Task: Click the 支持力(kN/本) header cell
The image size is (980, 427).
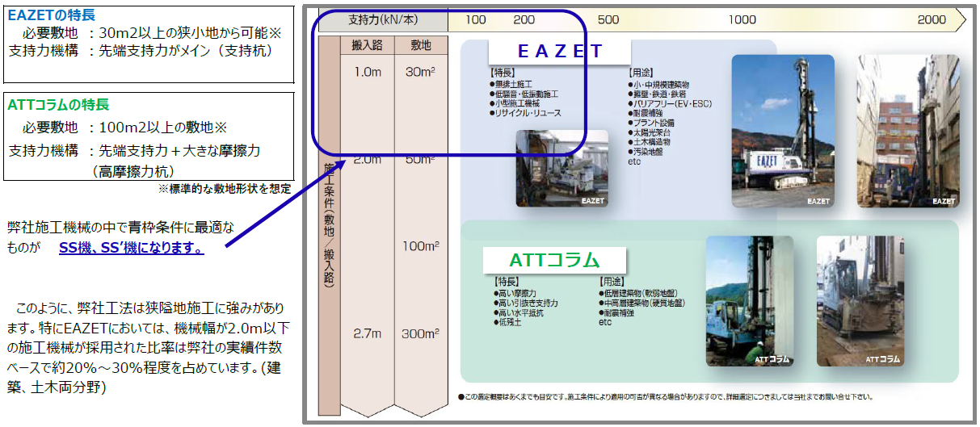Action: click(382, 19)
